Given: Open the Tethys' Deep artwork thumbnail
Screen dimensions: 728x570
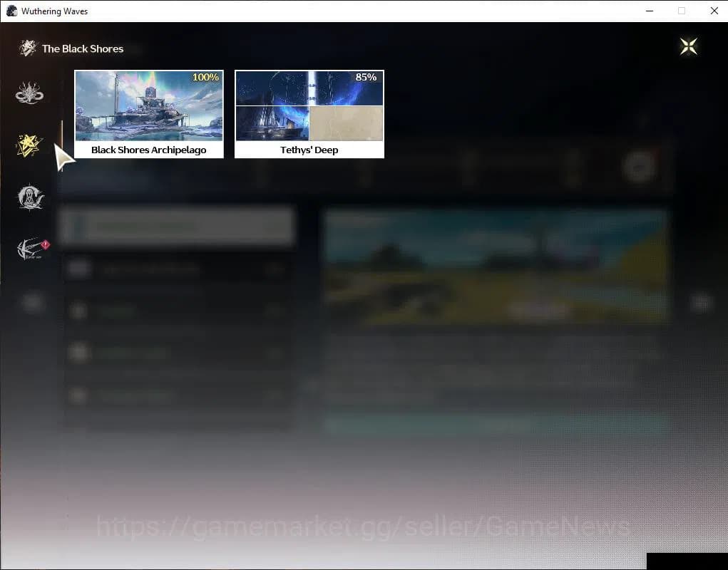Looking at the screenshot, I should 309,106.
